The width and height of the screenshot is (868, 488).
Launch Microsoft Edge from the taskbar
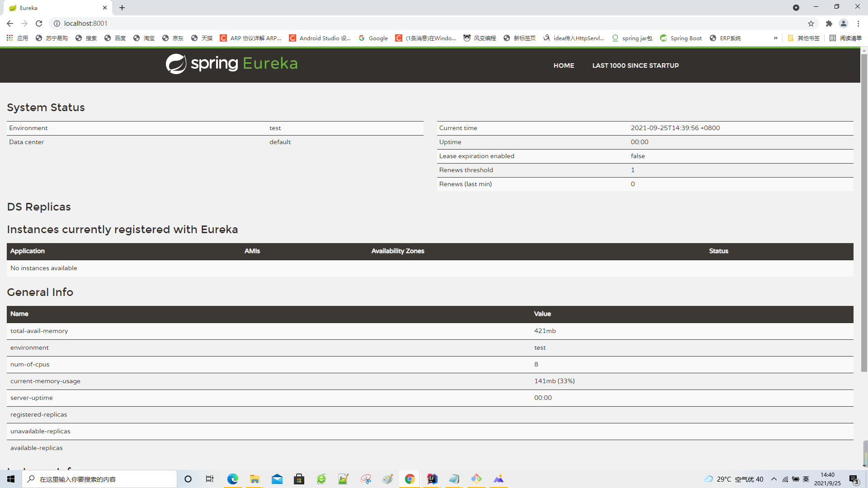[233, 479]
